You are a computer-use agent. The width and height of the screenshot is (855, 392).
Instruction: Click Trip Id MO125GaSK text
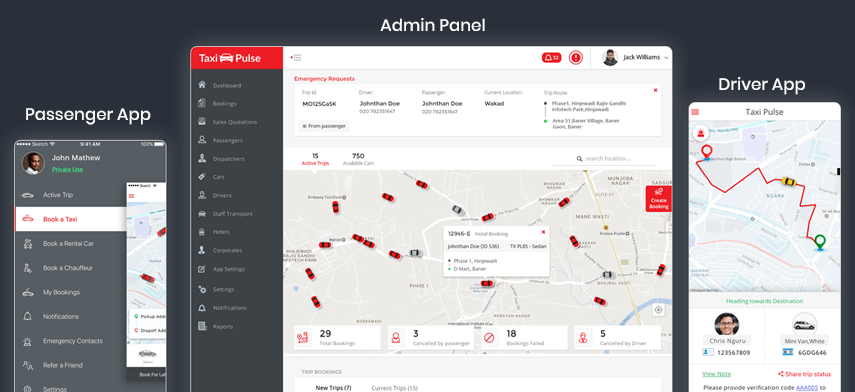(320, 104)
